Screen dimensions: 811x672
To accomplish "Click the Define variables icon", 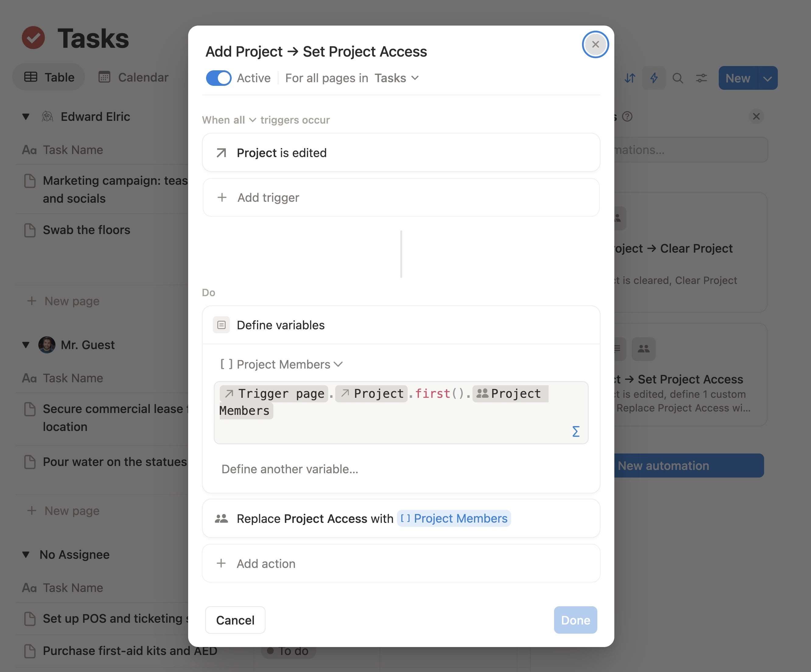I will pyautogui.click(x=221, y=325).
